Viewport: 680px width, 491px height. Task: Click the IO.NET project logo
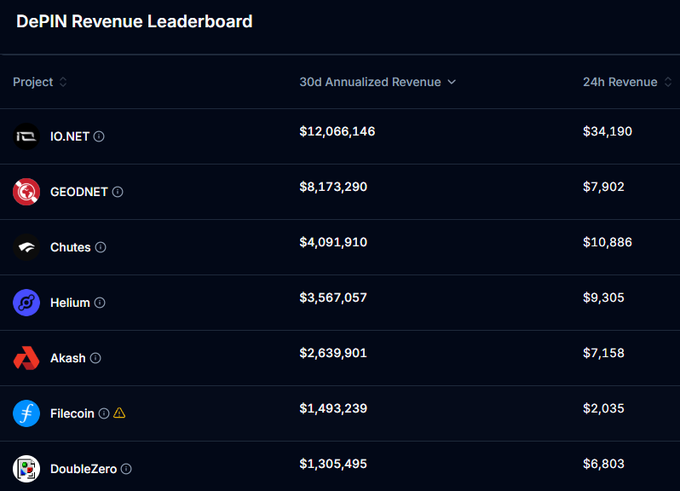click(26, 137)
